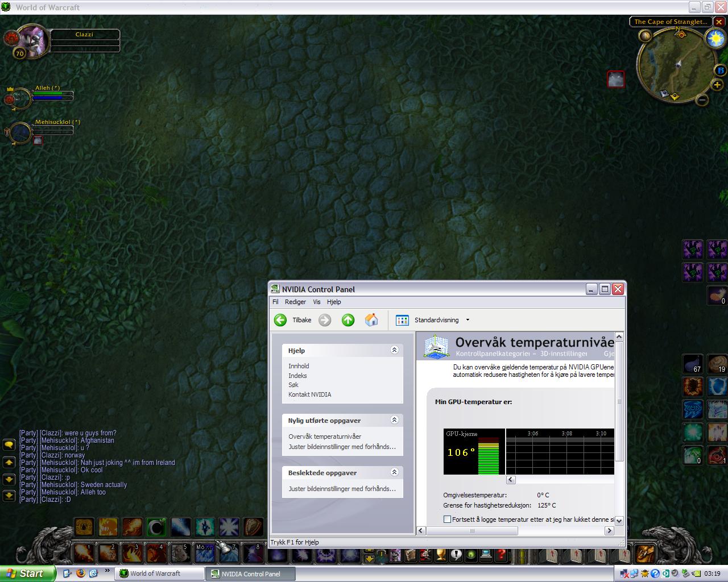
Task: Open Juster bildeinnstillinger under Beslektede oppgaver
Action: coord(342,489)
